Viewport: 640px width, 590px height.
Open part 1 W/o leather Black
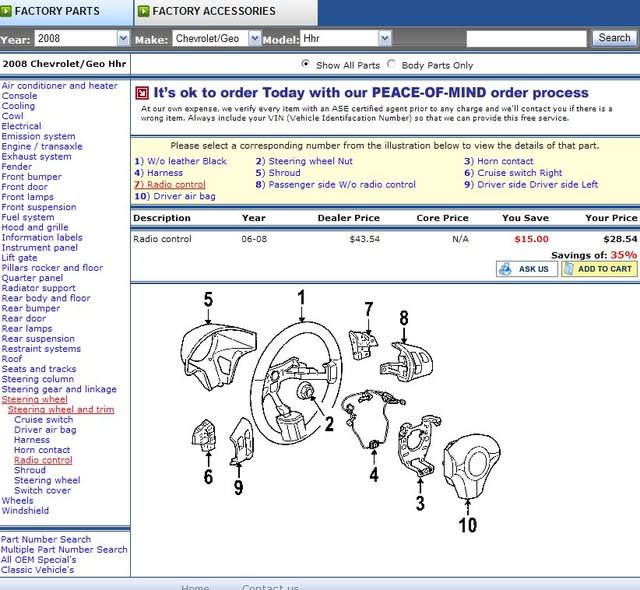[x=180, y=161]
